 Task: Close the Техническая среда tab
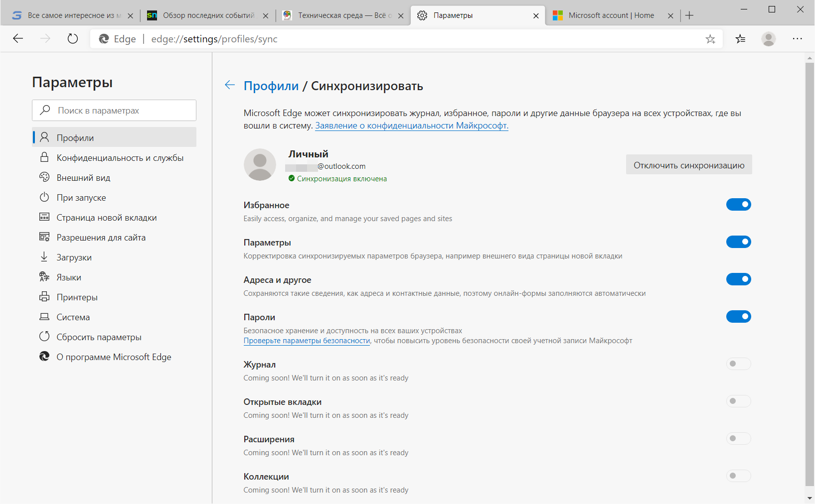point(401,15)
